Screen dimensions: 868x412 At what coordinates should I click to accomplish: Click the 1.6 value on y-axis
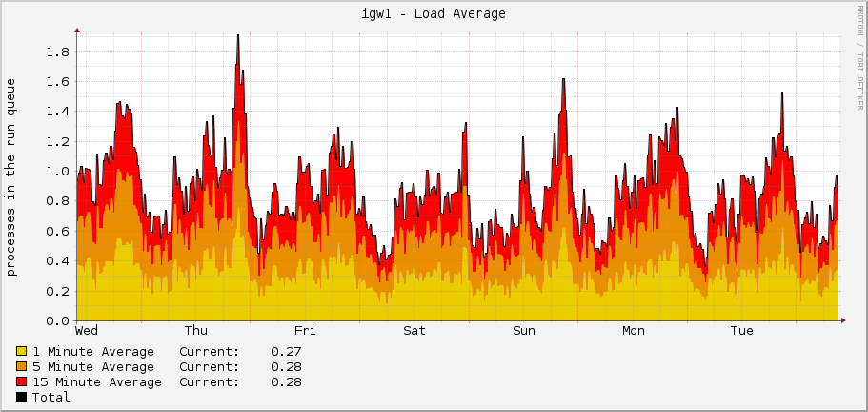click(57, 82)
